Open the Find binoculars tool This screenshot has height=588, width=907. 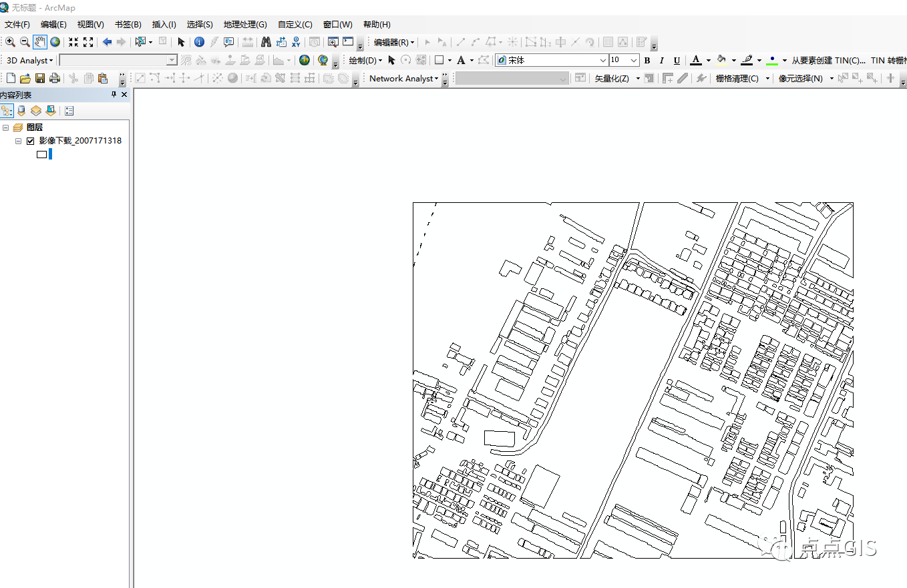point(266,42)
